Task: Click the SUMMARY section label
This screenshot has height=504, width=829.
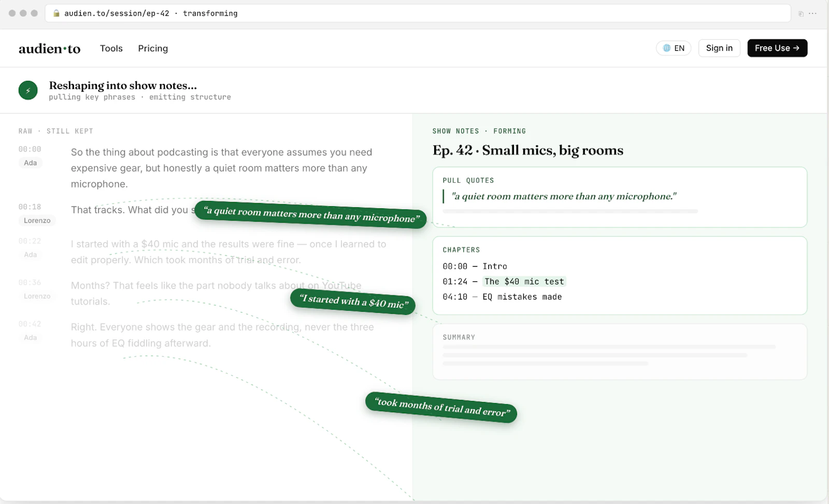Action: coord(459,337)
